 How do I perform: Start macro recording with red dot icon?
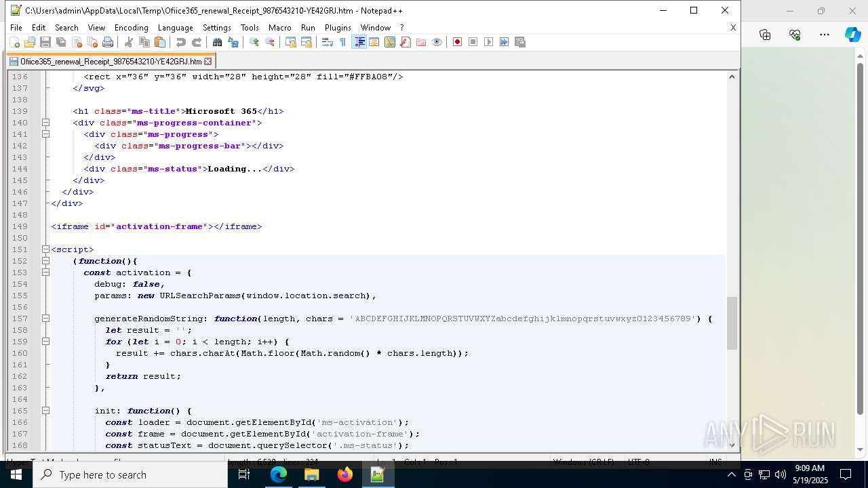(457, 42)
